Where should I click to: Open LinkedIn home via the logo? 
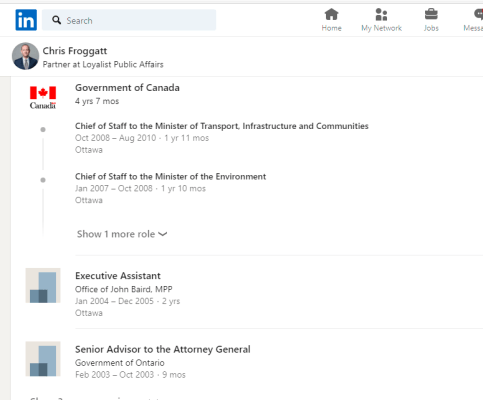26,20
